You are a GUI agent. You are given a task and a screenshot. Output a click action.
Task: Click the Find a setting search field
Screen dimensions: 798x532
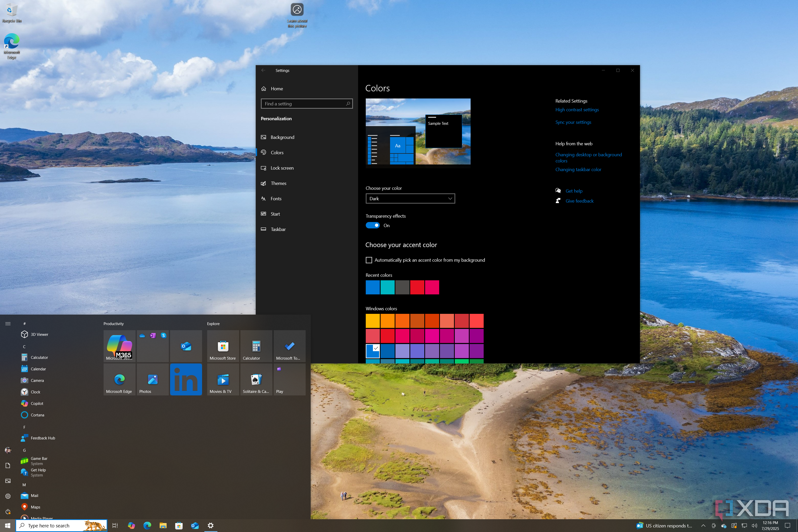pyautogui.click(x=304, y=104)
